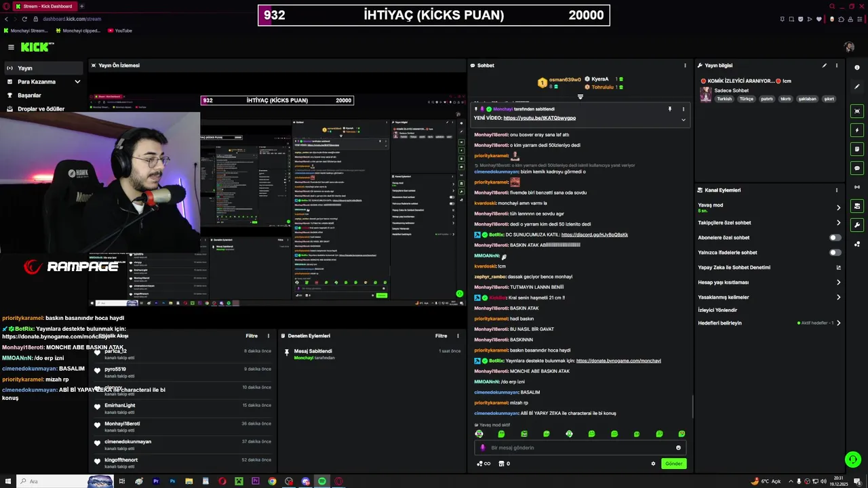Select the last quick emote in row
Image resolution: width=868 pixels, height=488 pixels.
coord(682,434)
